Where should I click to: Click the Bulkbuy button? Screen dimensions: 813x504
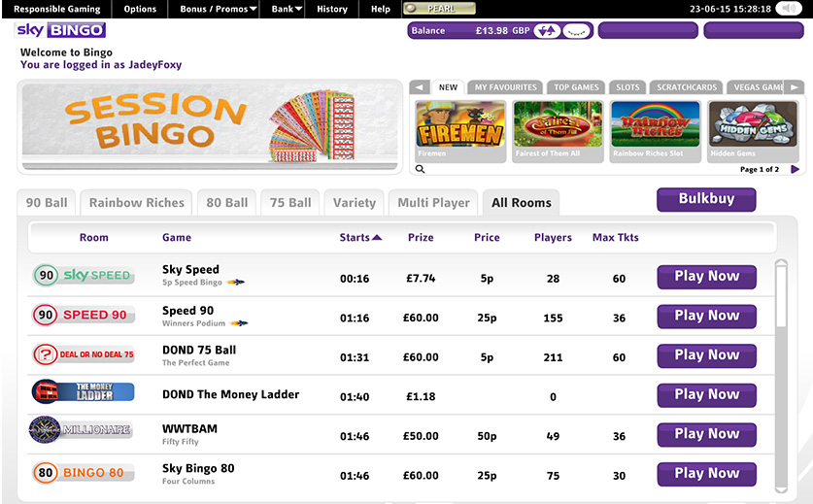point(706,199)
